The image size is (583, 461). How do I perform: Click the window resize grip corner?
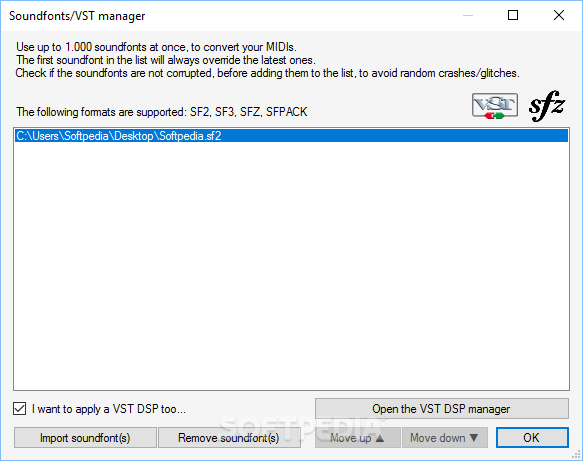point(576,454)
